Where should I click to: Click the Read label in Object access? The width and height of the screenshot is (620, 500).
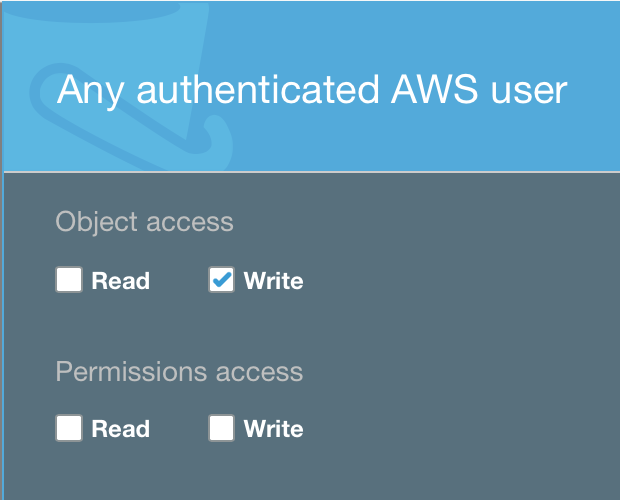[121, 281]
